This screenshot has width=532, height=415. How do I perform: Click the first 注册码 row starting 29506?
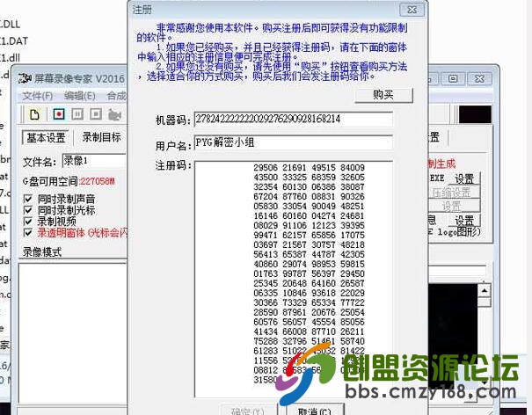[310, 168]
